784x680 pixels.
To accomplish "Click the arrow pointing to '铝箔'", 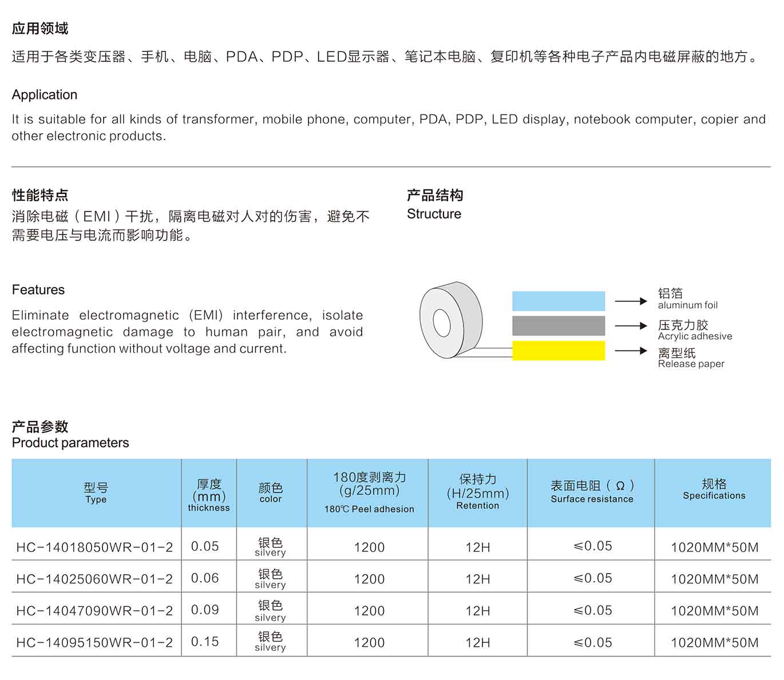I will [x=631, y=301].
